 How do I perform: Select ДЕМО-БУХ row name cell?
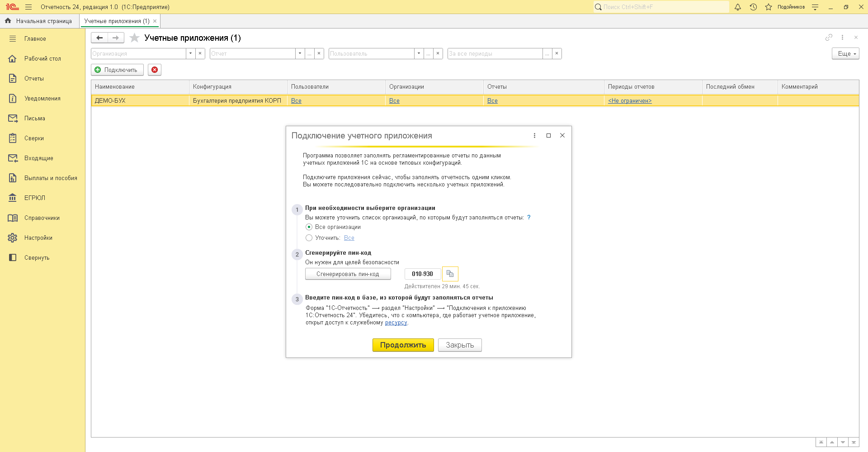point(140,101)
